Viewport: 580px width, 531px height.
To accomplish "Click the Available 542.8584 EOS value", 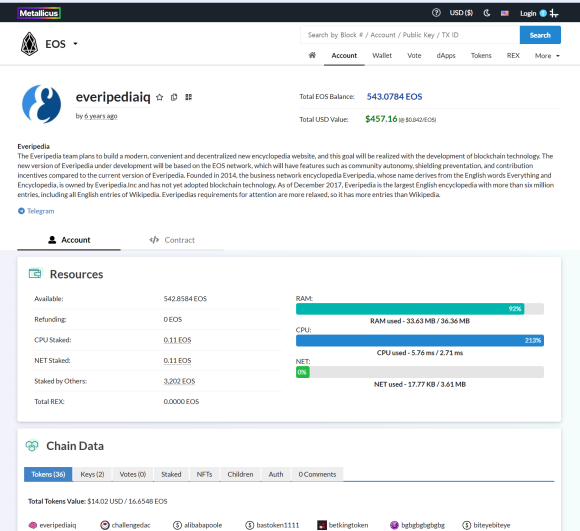I will point(185,299).
